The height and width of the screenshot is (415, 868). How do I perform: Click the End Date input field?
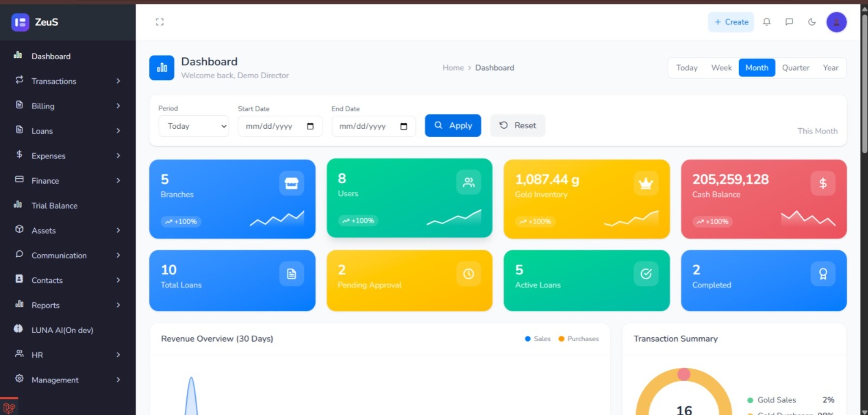373,126
